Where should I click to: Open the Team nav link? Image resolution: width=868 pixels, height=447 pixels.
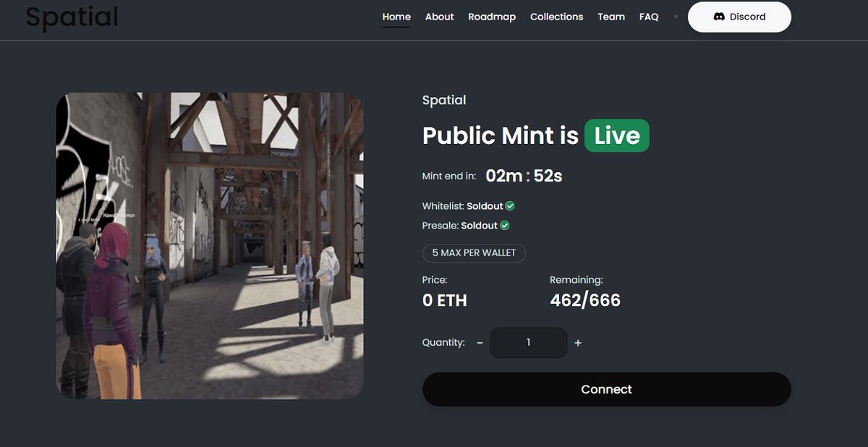pos(611,17)
